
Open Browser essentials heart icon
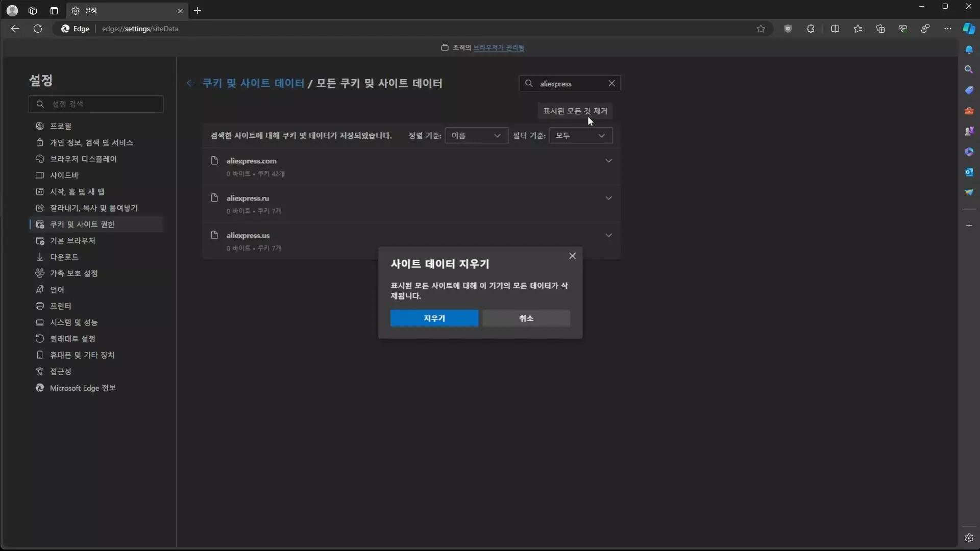[x=903, y=29]
